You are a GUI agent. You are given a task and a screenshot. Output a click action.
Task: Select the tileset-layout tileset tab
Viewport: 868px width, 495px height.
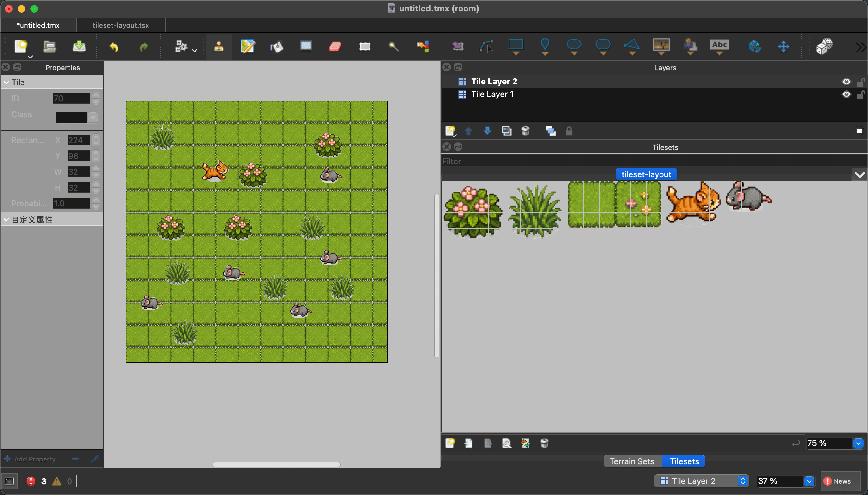click(x=646, y=174)
